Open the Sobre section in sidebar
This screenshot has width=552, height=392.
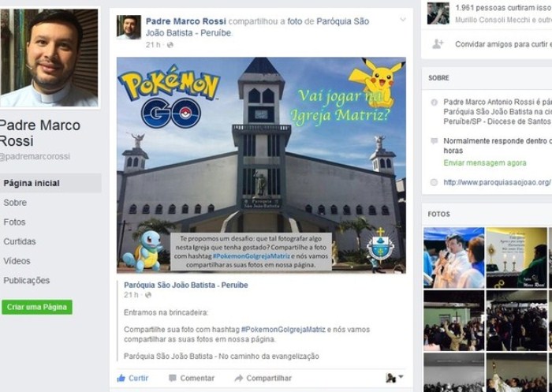(x=15, y=203)
